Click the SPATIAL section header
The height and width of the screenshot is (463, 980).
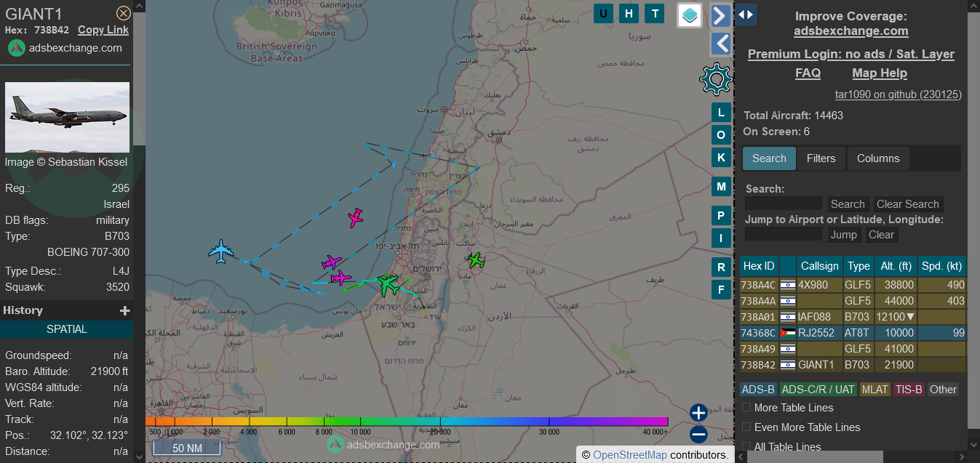(x=67, y=329)
